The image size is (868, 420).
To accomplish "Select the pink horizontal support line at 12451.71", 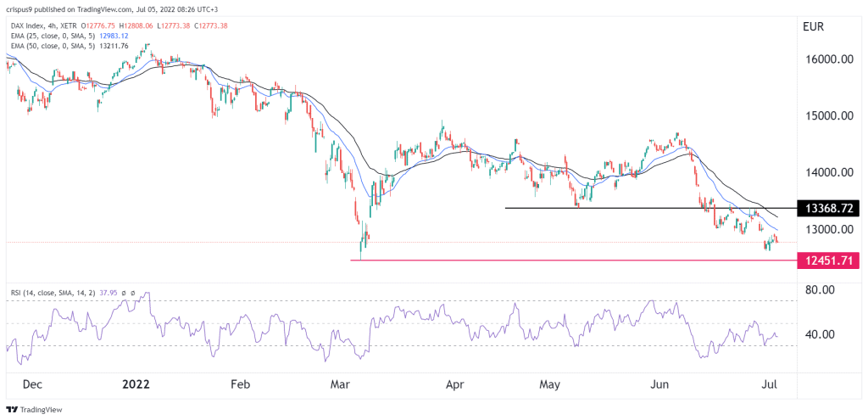I will pyautogui.click(x=574, y=260).
